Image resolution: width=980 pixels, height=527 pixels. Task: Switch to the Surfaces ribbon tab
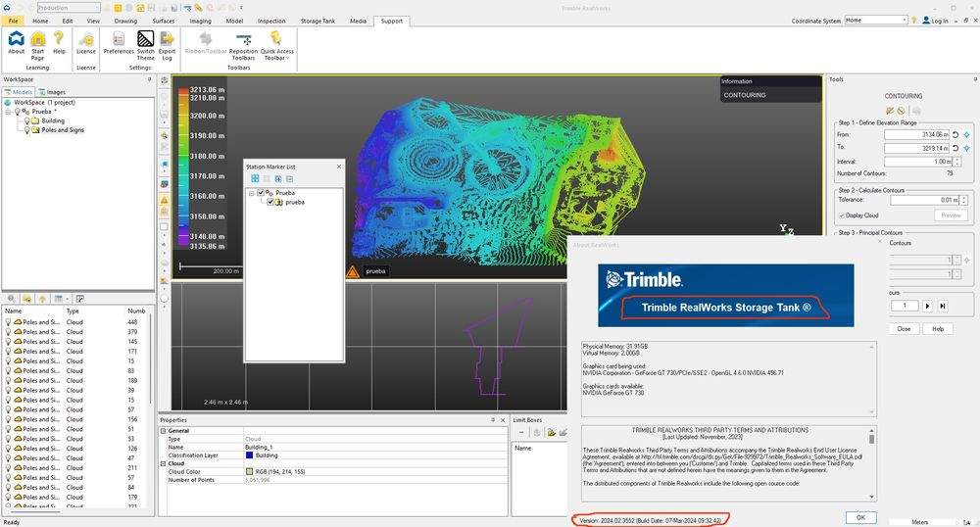point(164,21)
